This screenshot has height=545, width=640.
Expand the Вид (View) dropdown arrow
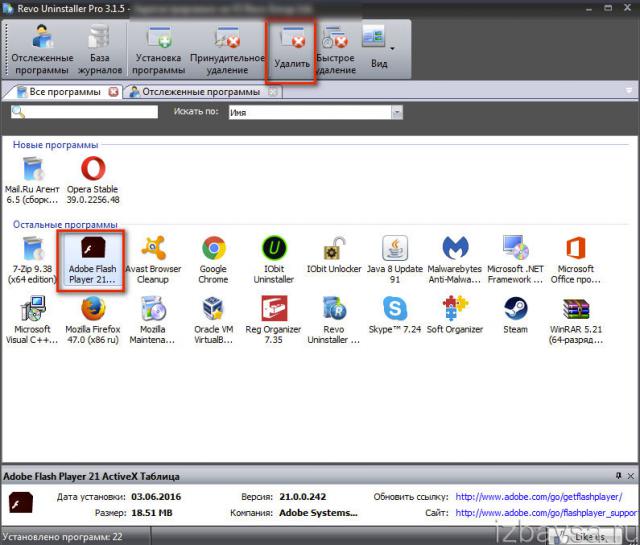coord(391,48)
